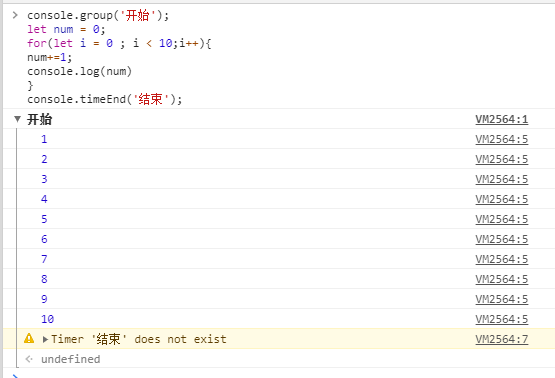Select logged value 6
Image resolution: width=555 pixels, height=378 pixels.
(x=44, y=239)
